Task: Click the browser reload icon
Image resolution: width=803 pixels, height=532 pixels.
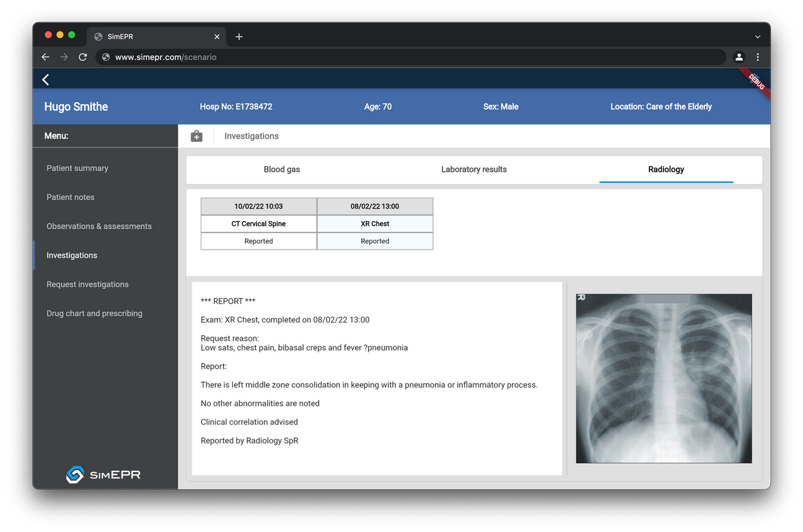Action: (82, 57)
